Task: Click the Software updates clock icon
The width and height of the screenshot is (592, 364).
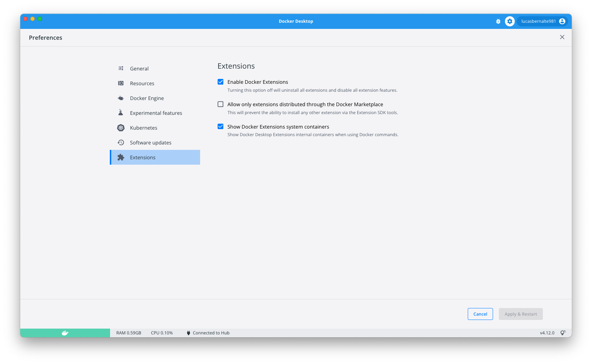Action: (x=121, y=142)
